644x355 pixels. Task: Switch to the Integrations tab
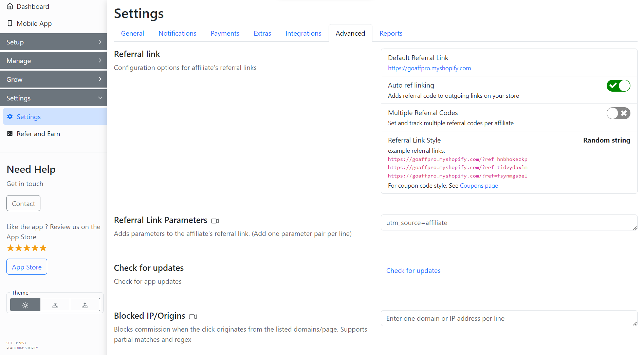(303, 33)
